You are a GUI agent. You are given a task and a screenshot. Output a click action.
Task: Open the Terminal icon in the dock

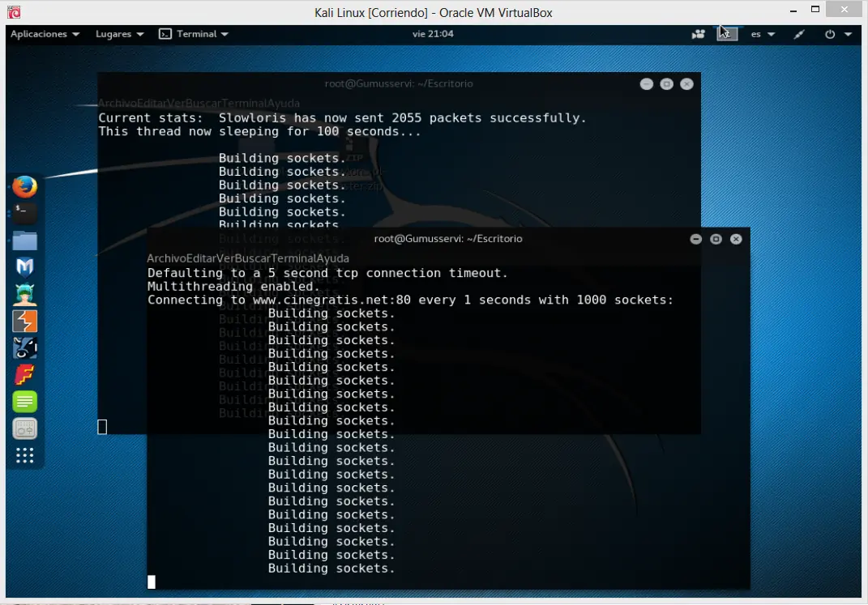point(24,213)
